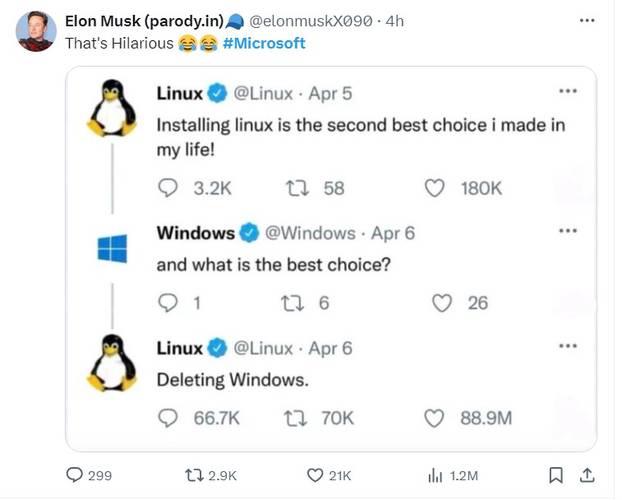Like the first Linux tweet with 180K likes
Viewport: 622px width, 500px height.
pyautogui.click(x=435, y=188)
